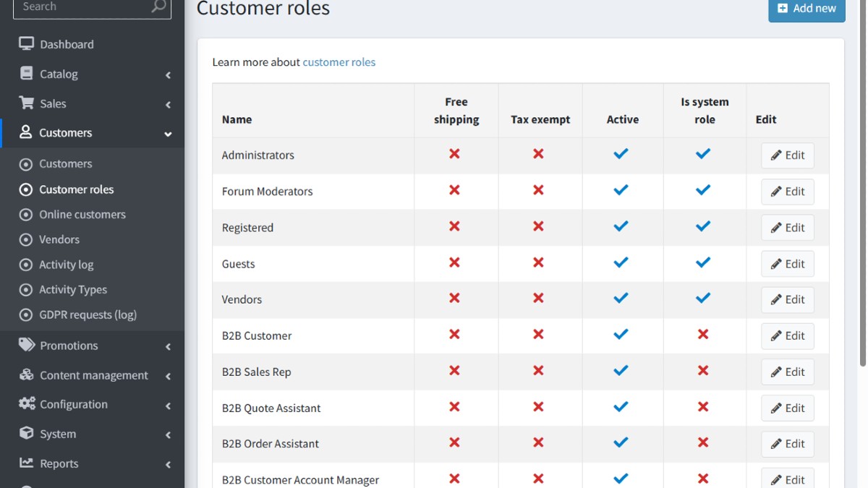868x488 pixels.
Task: Click the circle icon beside GDPR requests
Action: 26,315
